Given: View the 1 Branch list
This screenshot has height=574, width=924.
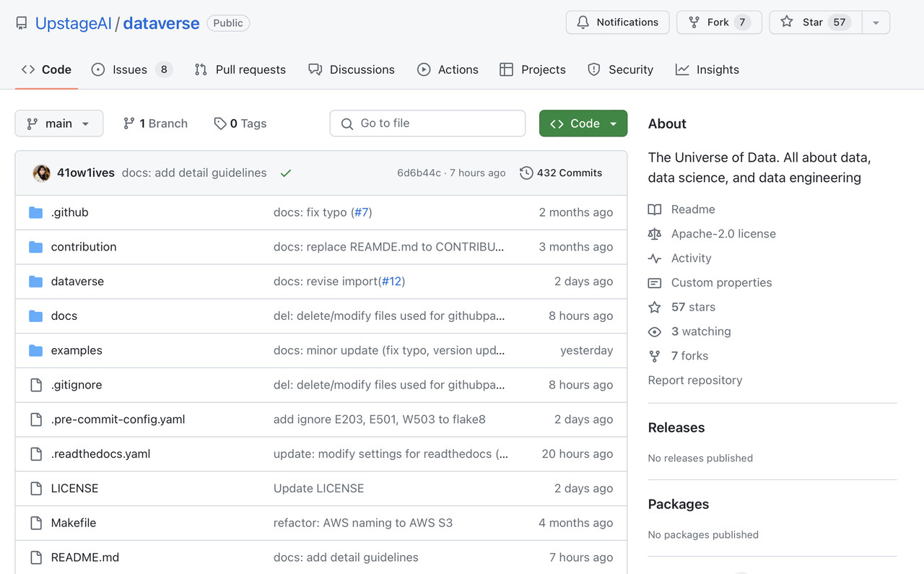Looking at the screenshot, I should (155, 123).
